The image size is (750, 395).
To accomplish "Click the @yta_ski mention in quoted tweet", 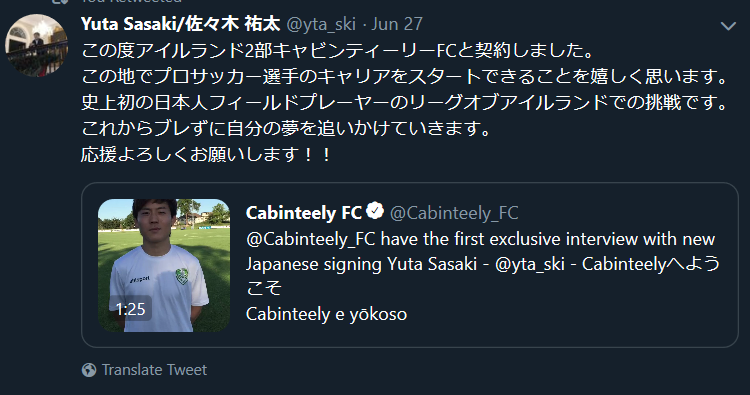I will click(529, 264).
